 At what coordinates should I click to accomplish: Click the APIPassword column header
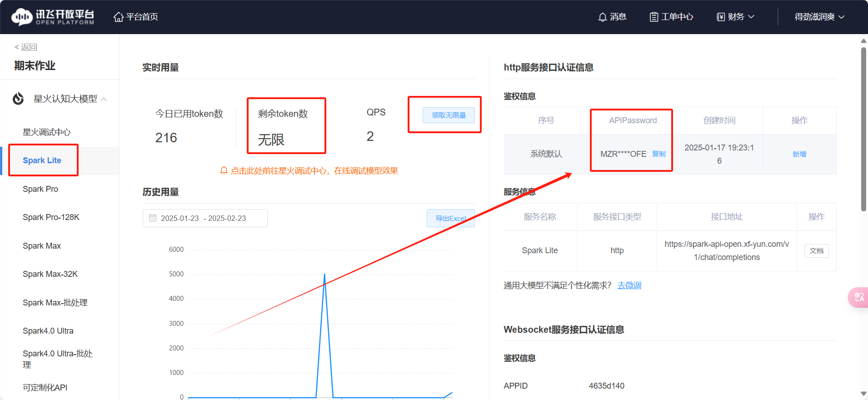click(633, 120)
